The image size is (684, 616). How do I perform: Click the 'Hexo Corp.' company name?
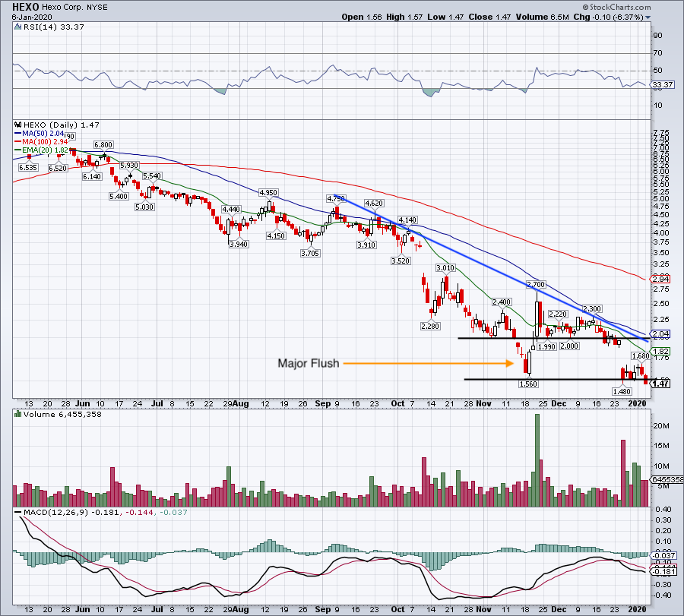(63, 8)
